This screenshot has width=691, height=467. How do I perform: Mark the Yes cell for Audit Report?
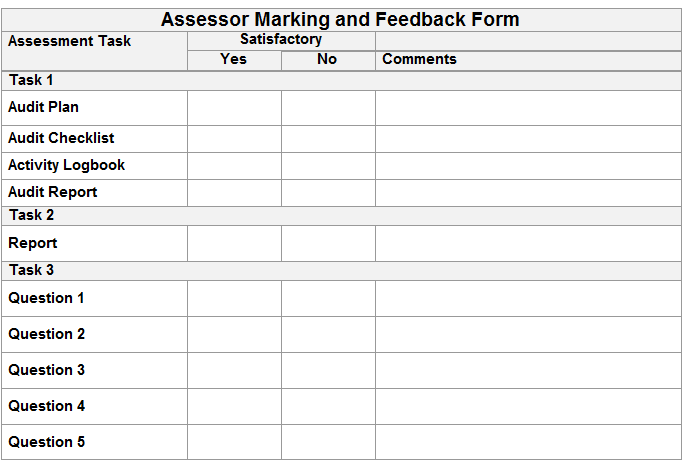click(234, 193)
